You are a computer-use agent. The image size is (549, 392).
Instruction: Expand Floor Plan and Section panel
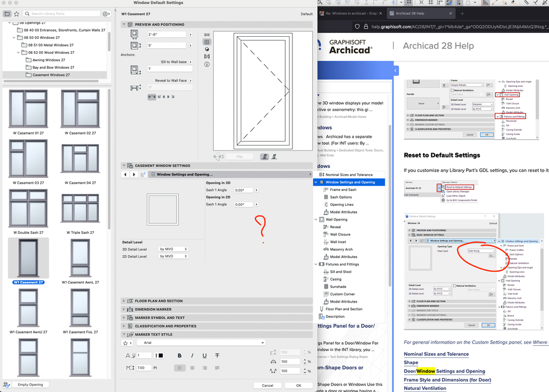[x=124, y=301]
